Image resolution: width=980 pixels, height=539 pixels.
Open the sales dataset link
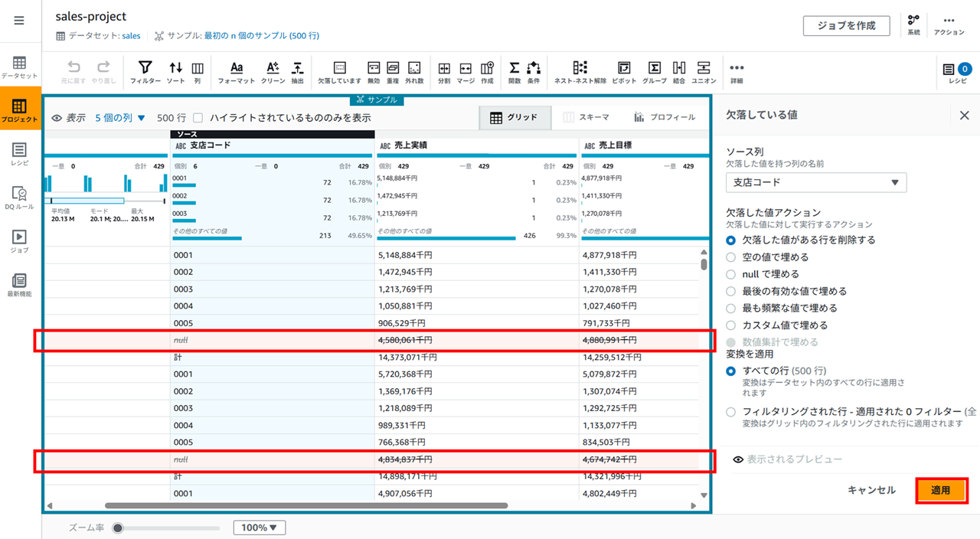coord(131,35)
